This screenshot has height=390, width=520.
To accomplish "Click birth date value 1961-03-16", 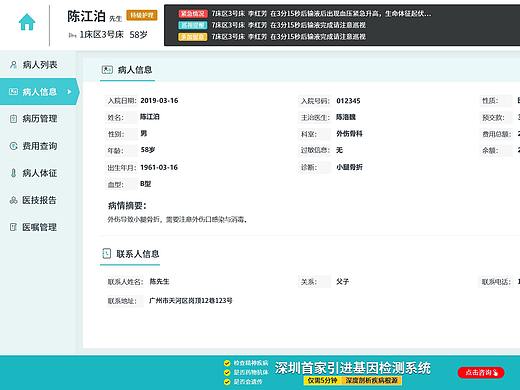I will click(159, 167).
